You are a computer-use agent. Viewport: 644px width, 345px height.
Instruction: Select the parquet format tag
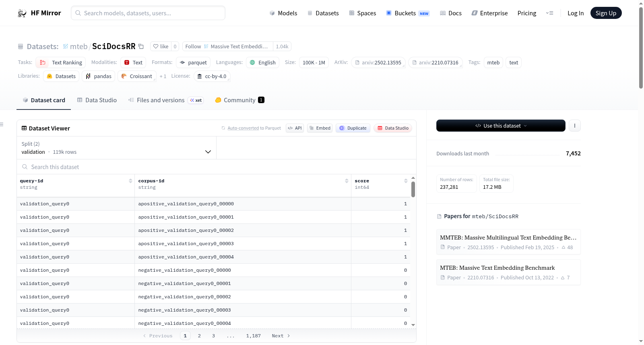click(x=193, y=62)
